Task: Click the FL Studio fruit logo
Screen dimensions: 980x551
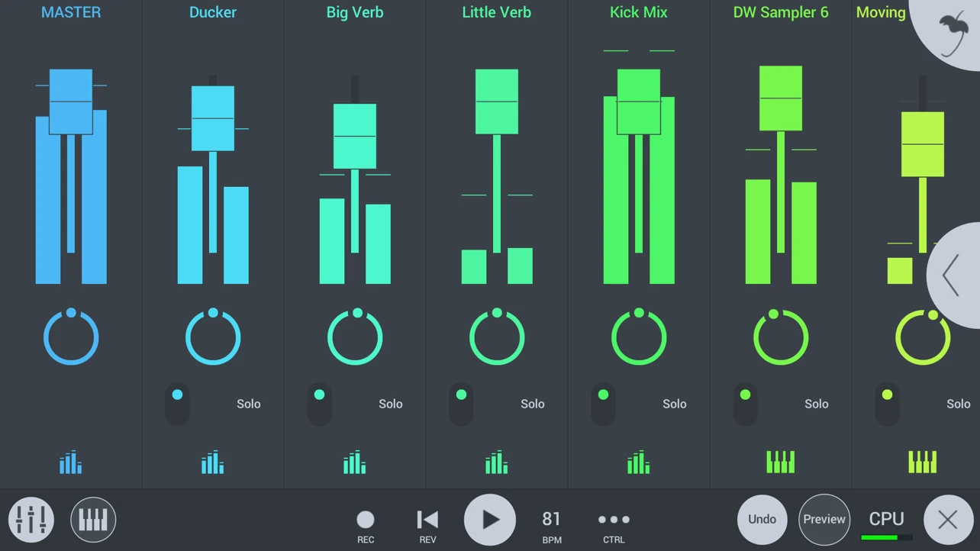Action: (x=954, y=34)
